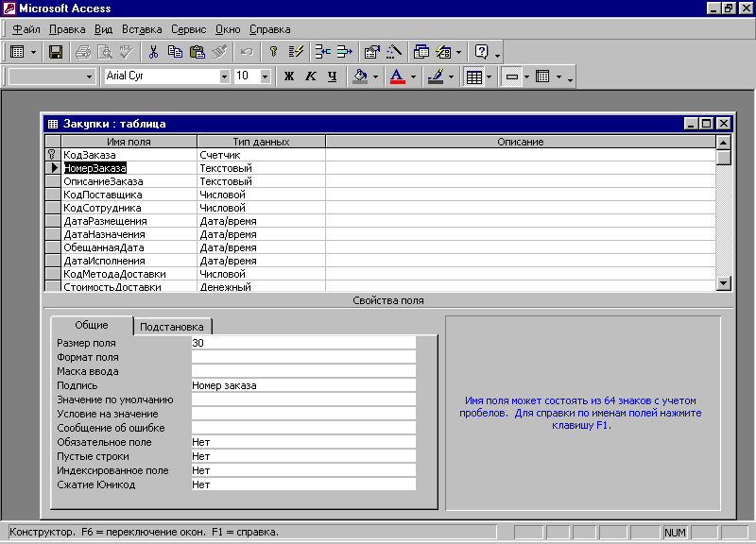Click the КодПоставщика field name

103,195
